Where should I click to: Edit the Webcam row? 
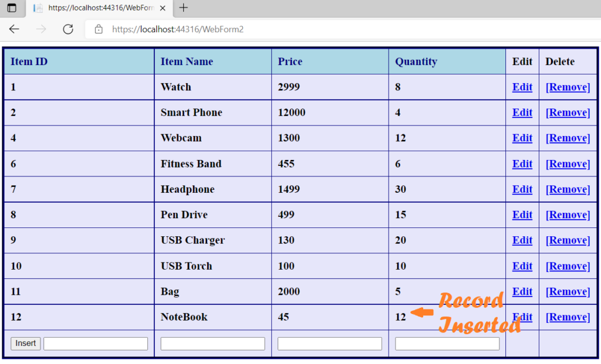pyautogui.click(x=522, y=138)
